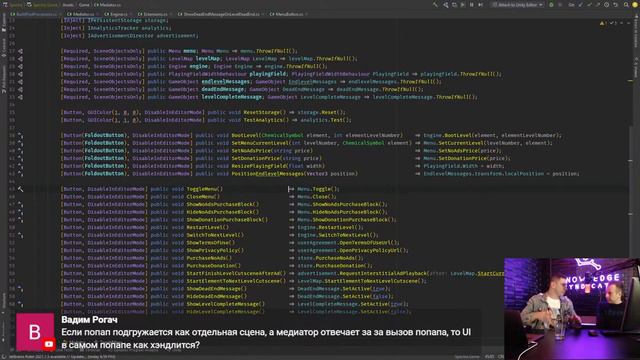Click the Mediator.cs breadcrumb in navigation bar
Image resolution: width=640 pixels, height=360 pixels.
pyautogui.click(x=108, y=5)
